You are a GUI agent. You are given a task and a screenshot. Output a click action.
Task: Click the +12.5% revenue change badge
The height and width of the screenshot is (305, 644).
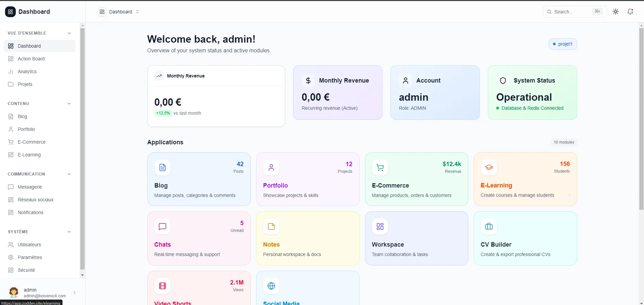point(163,113)
